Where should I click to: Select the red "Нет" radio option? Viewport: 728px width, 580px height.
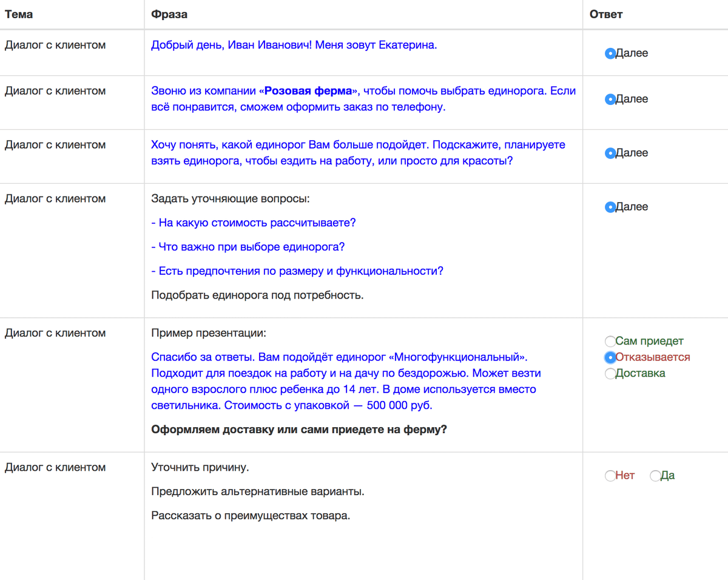coord(610,476)
